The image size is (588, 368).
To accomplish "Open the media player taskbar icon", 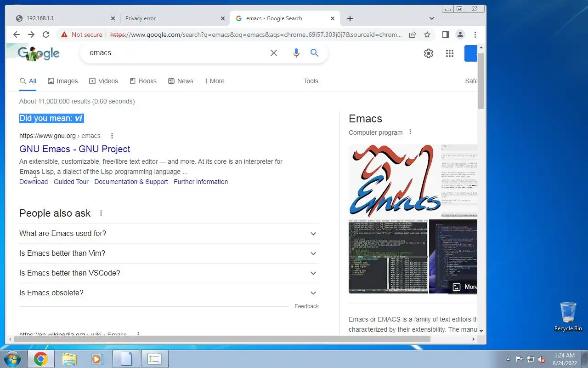I will [97, 359].
